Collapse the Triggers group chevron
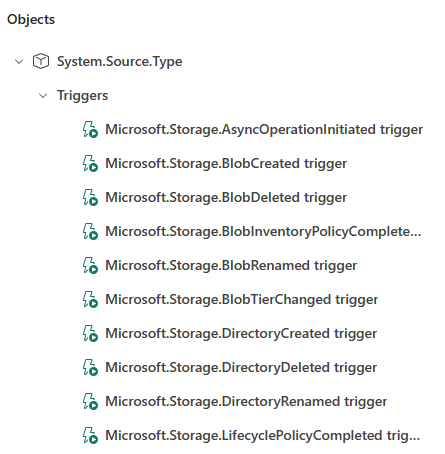445x454 pixels. point(43,96)
